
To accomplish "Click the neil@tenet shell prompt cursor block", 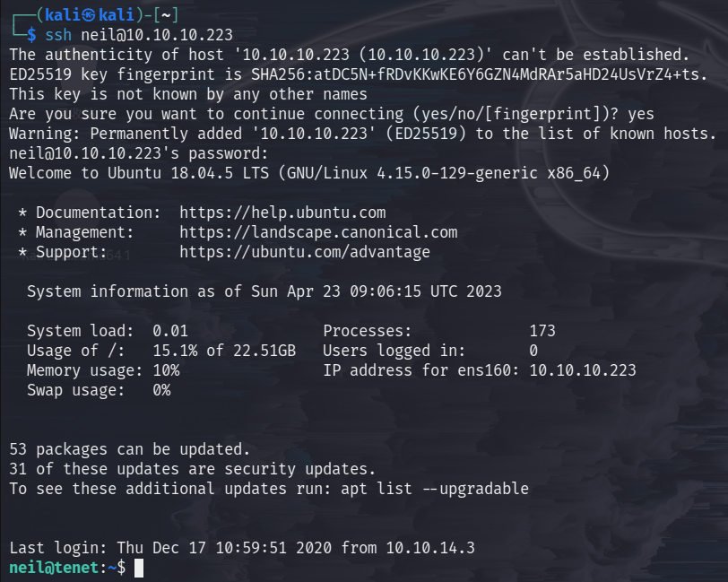I will pos(139,568).
